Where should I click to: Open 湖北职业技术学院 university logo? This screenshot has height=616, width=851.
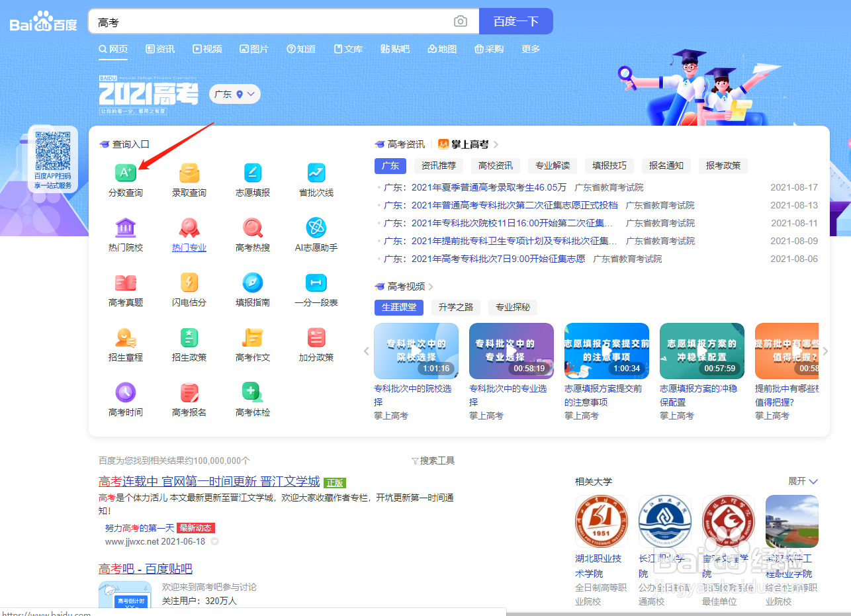point(602,521)
